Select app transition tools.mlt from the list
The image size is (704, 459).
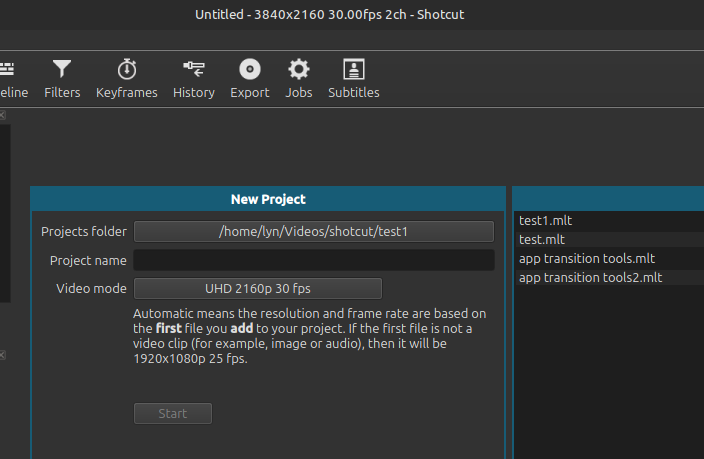pos(587,259)
